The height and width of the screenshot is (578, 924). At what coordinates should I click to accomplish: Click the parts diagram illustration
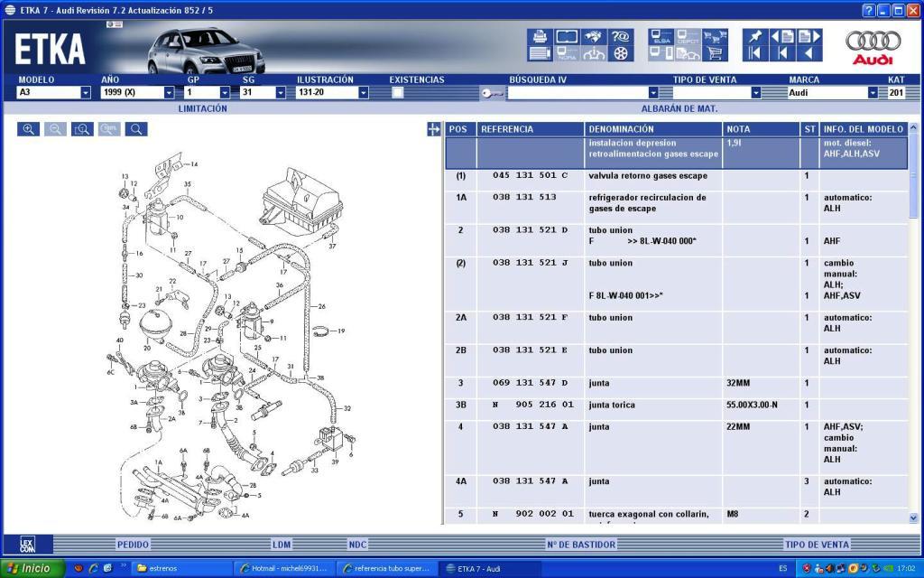click(232, 336)
